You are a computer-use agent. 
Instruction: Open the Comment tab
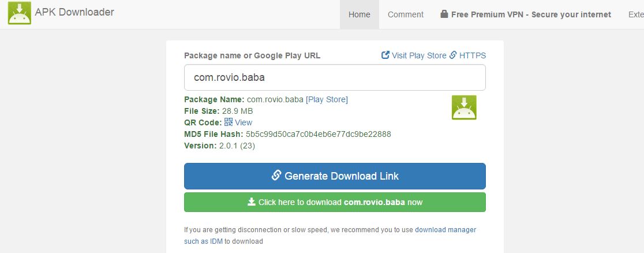[x=405, y=14]
